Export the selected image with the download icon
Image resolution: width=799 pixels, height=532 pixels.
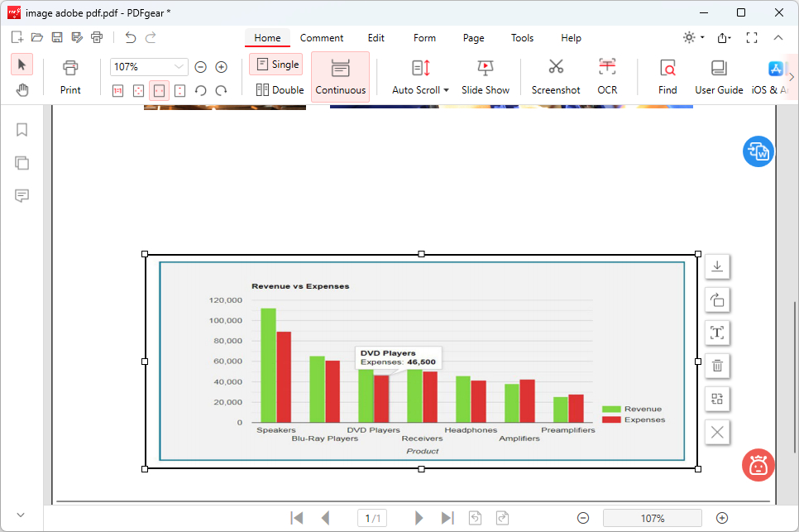[x=717, y=266]
